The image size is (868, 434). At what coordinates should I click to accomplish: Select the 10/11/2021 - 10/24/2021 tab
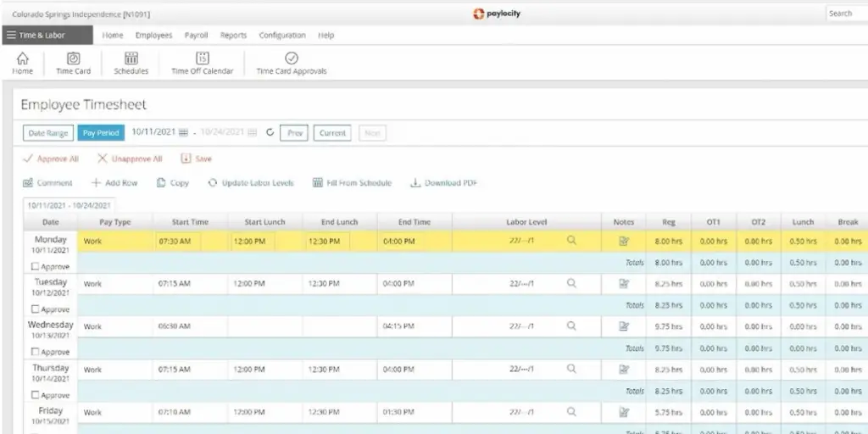70,205
